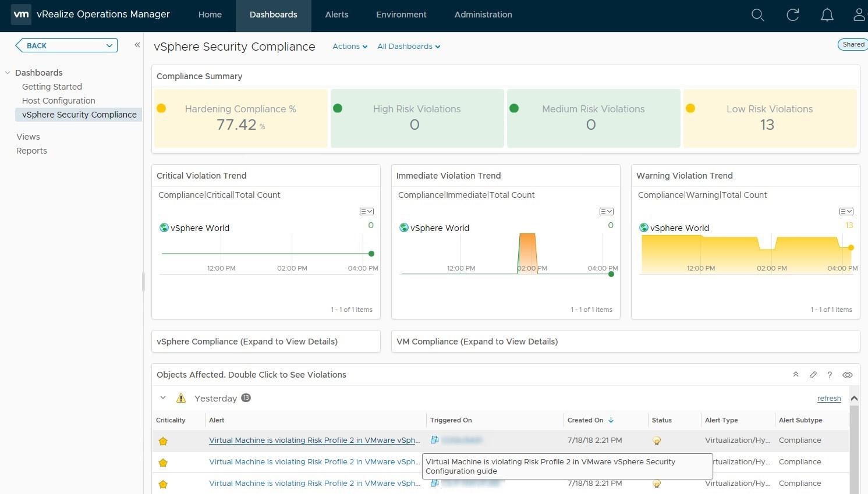Screen dimensions: 868x494
Task: Click first alert row criticality icon
Action: point(163,441)
